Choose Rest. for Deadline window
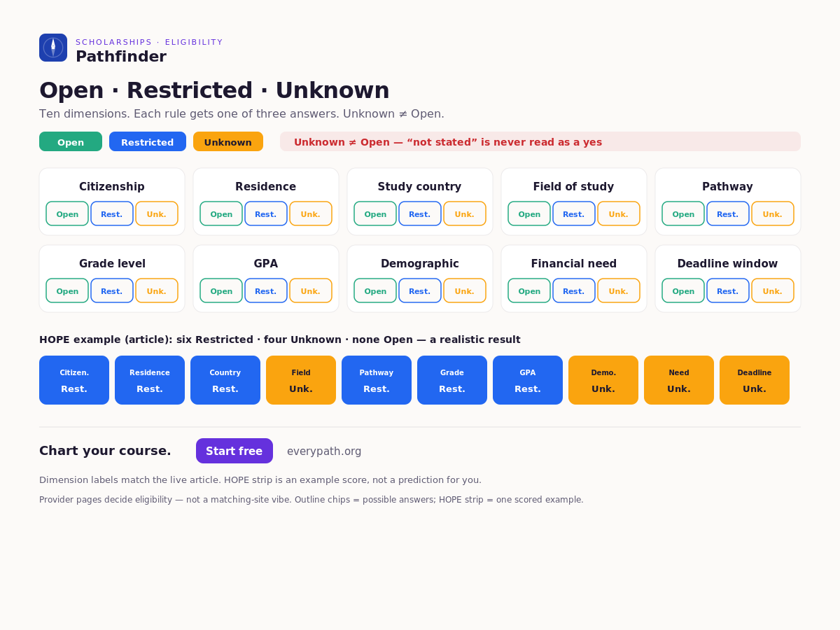This screenshot has width=840, height=630. point(728,290)
